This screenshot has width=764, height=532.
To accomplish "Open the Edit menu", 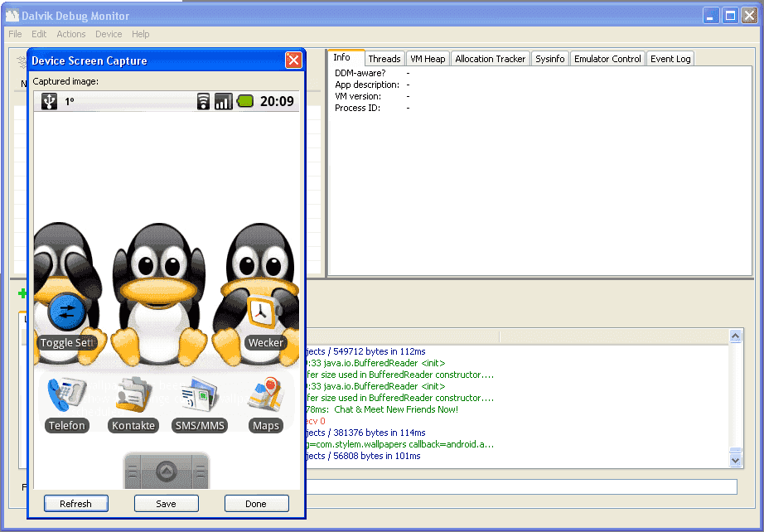I will [x=39, y=34].
